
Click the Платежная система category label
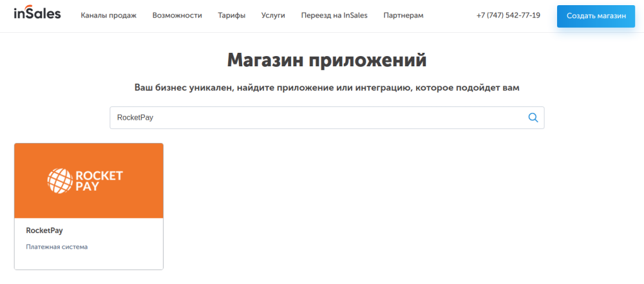coord(57,247)
